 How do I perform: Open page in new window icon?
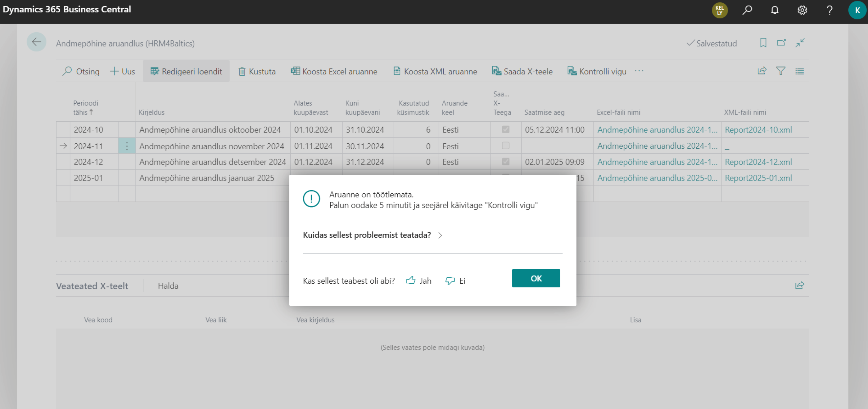click(x=781, y=43)
